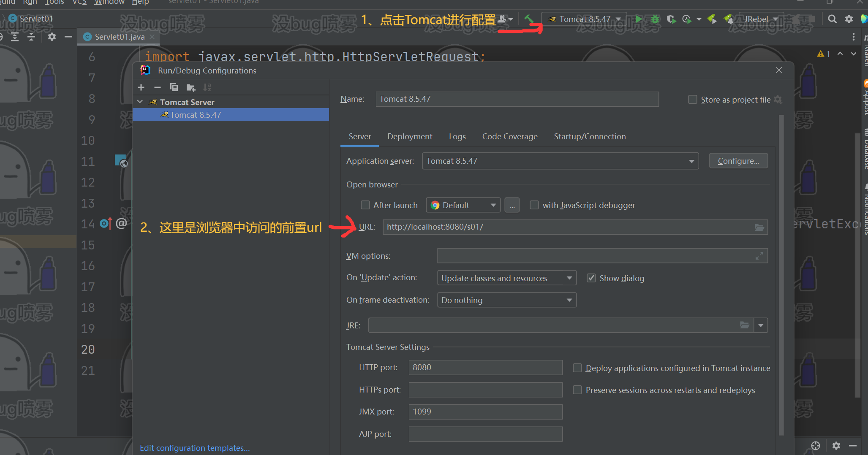Switch to the Startup/Connection tab
This screenshot has height=455, width=868.
pyautogui.click(x=590, y=136)
